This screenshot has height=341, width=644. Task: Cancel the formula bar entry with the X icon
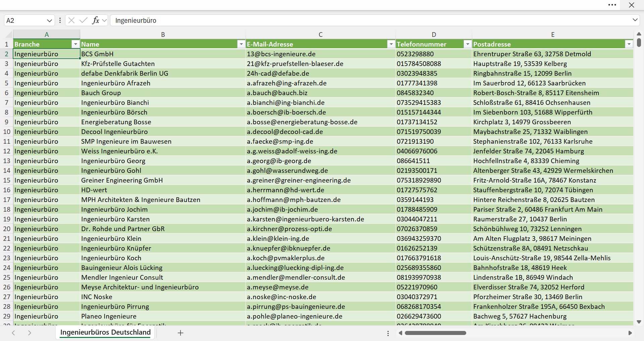click(x=71, y=20)
